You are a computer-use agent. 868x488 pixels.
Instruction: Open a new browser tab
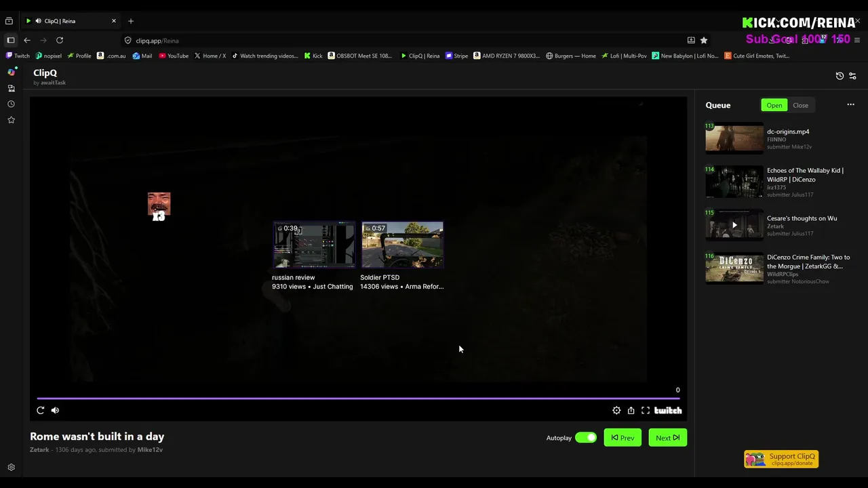tap(131, 21)
